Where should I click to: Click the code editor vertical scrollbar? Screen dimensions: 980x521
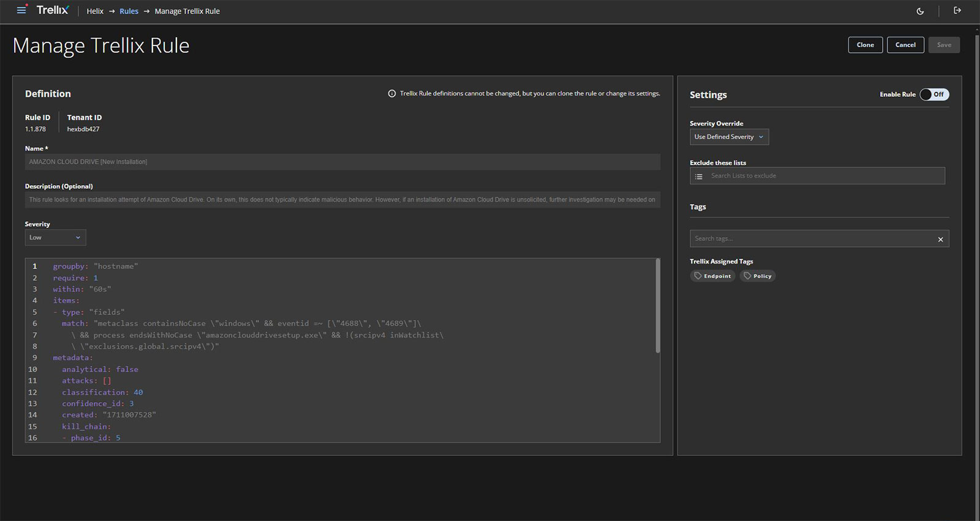click(x=658, y=306)
